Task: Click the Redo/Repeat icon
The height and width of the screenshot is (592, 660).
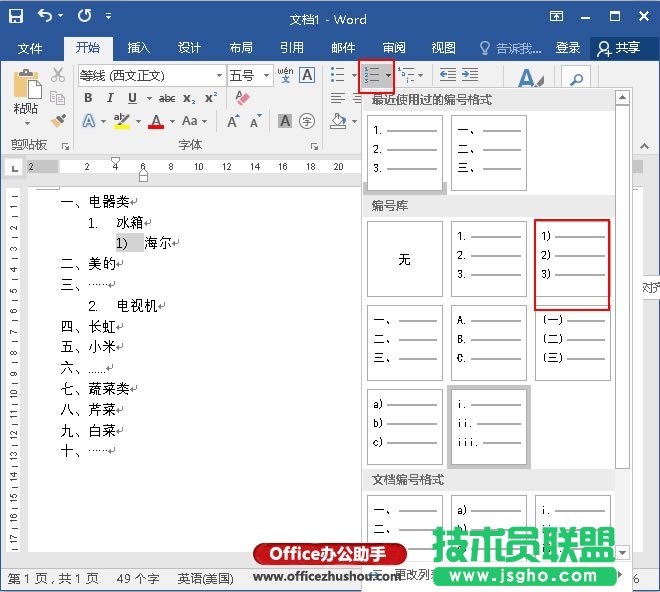Action: point(84,16)
